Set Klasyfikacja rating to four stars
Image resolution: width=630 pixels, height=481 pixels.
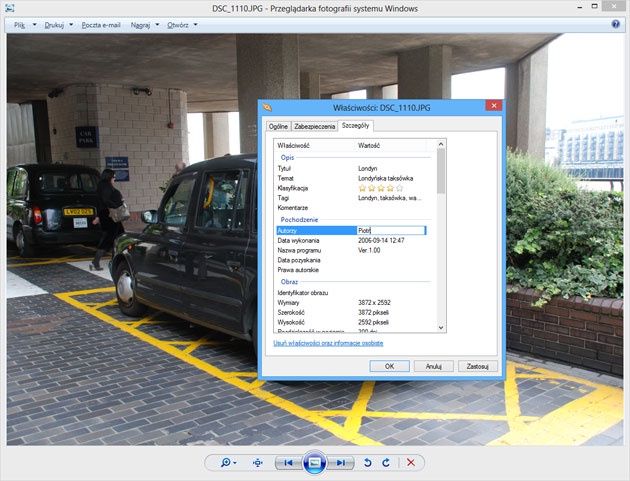pyautogui.click(x=390, y=188)
